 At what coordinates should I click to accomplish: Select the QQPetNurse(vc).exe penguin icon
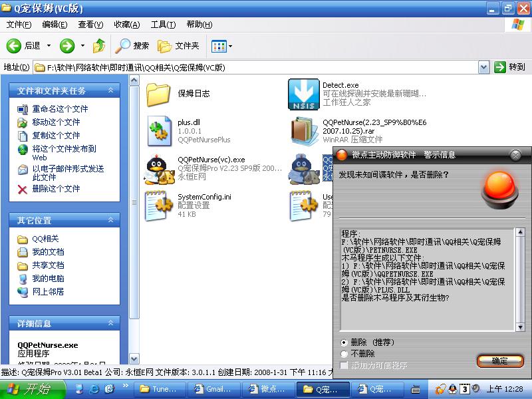(159, 169)
